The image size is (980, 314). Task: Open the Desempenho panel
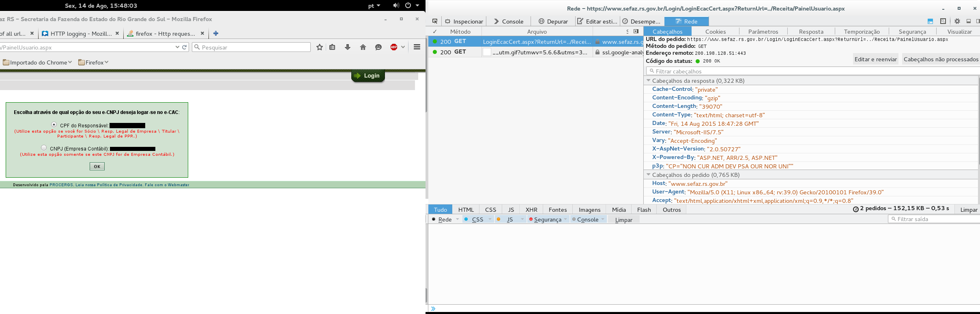coord(641,22)
